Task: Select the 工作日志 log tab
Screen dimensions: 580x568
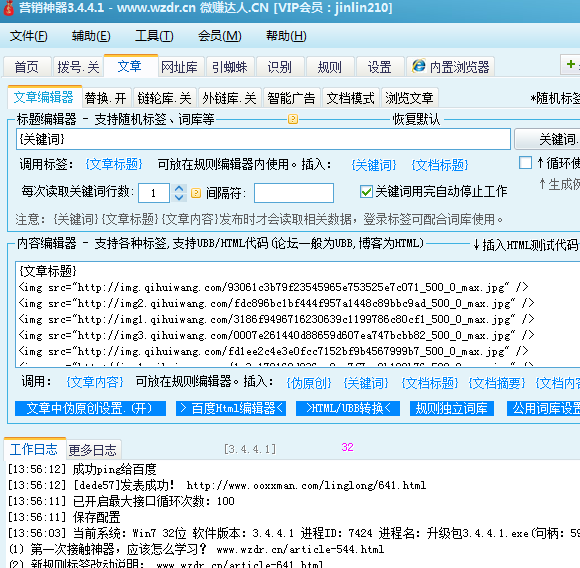Action: click(x=34, y=449)
